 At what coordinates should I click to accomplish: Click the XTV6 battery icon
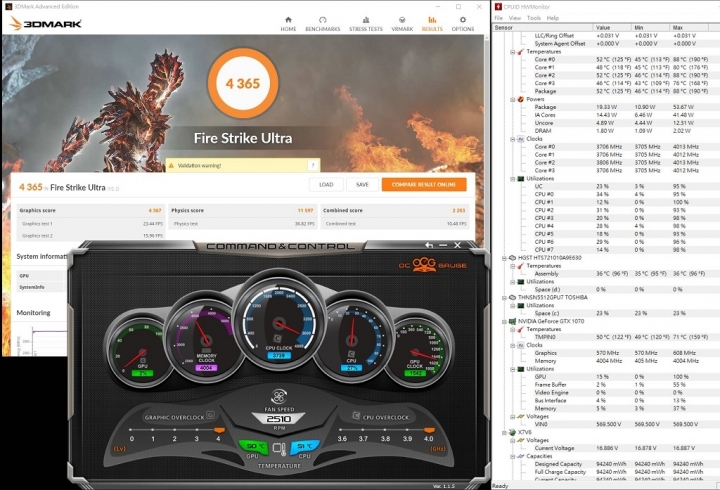(512, 433)
